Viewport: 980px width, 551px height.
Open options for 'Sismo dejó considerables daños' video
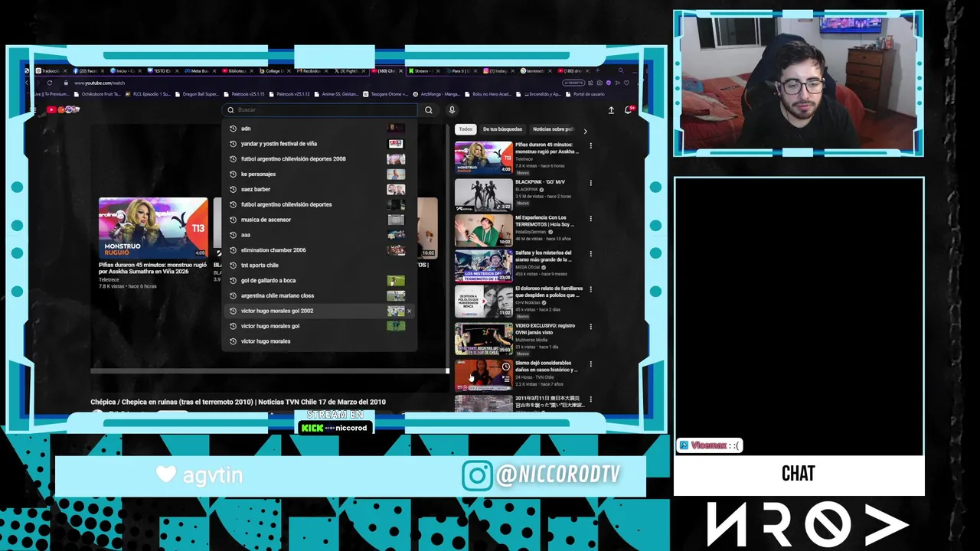tap(590, 364)
